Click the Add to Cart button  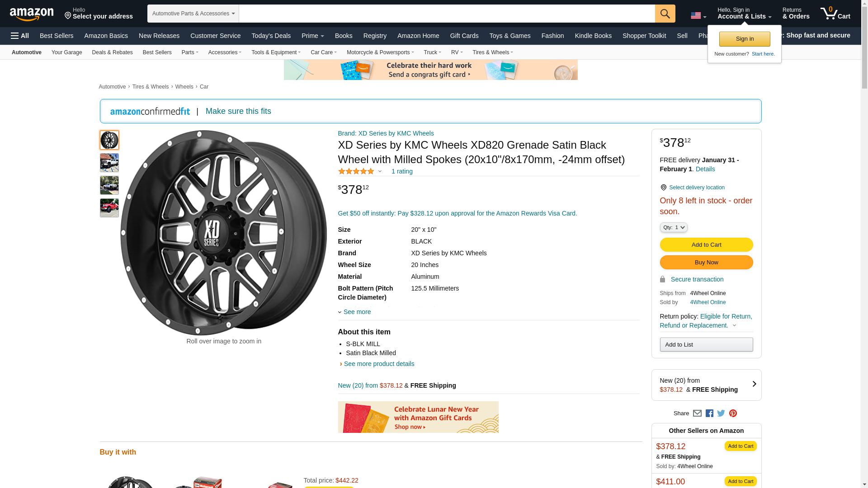706,245
